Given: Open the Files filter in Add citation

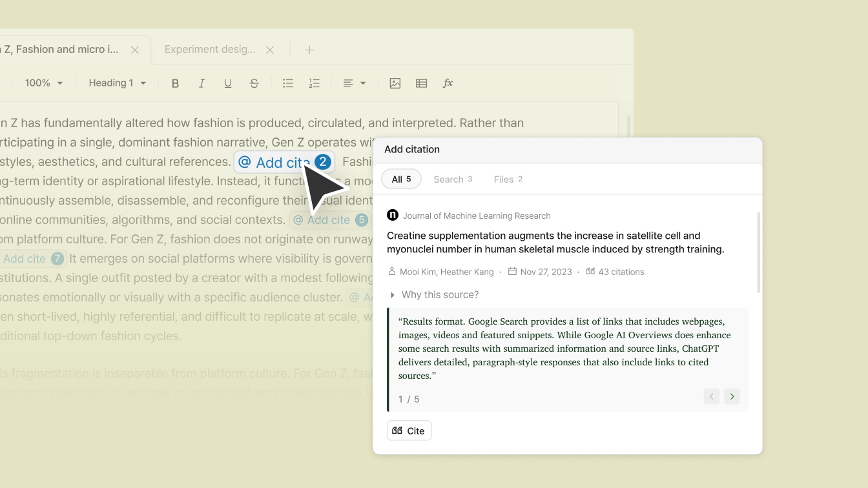Looking at the screenshot, I should tap(508, 179).
